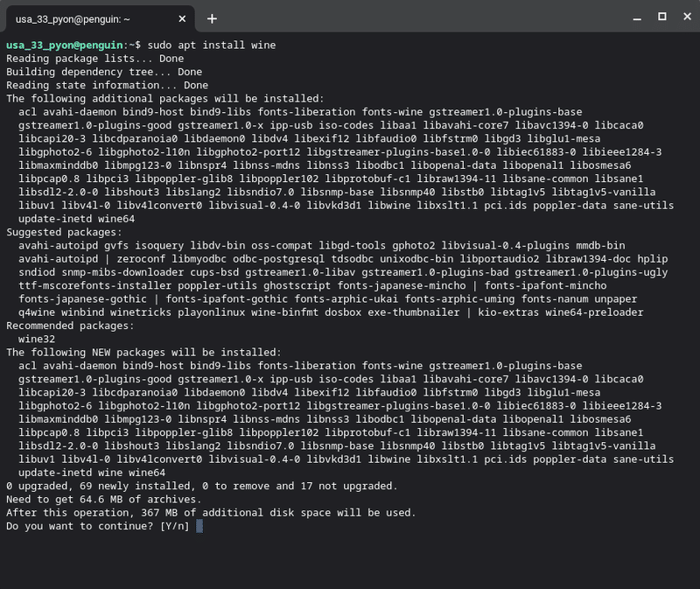Click 'After this operation, 367 MB' line
This screenshot has width=700, height=589.
coord(211,513)
